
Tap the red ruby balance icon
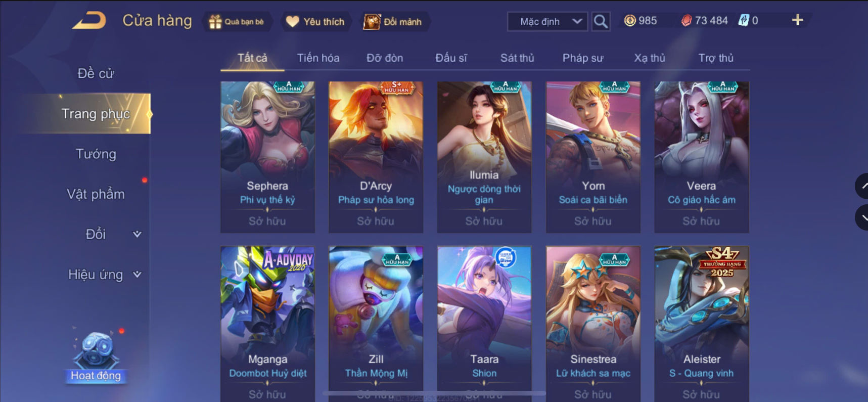686,21
